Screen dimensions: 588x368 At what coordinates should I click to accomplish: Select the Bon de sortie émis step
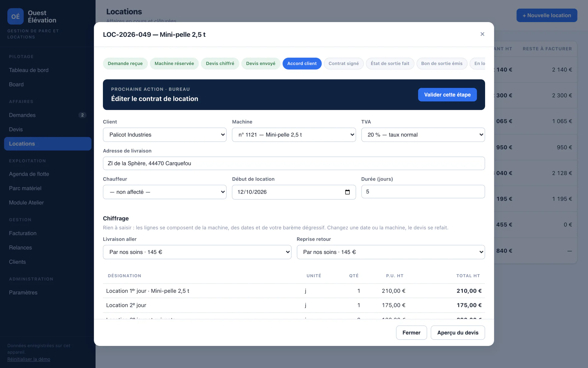tap(442, 63)
